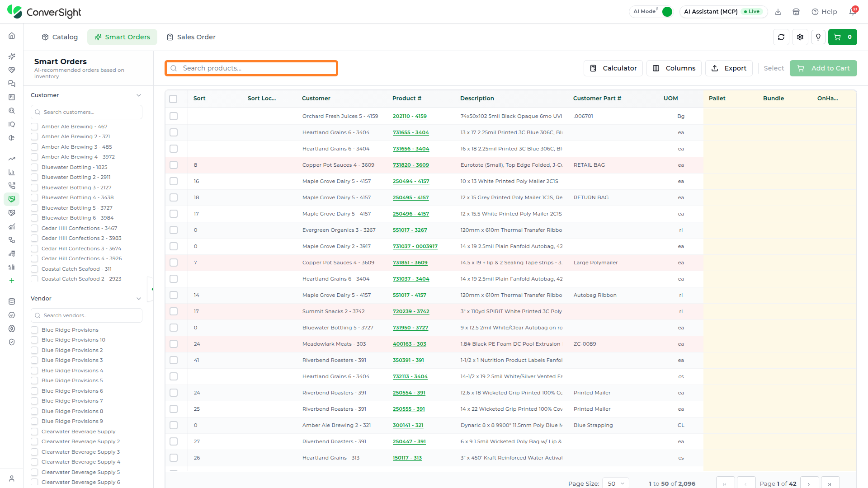Image resolution: width=868 pixels, height=488 pixels.
Task: Open the gear settings icon in left sidebar
Action: 12,328
